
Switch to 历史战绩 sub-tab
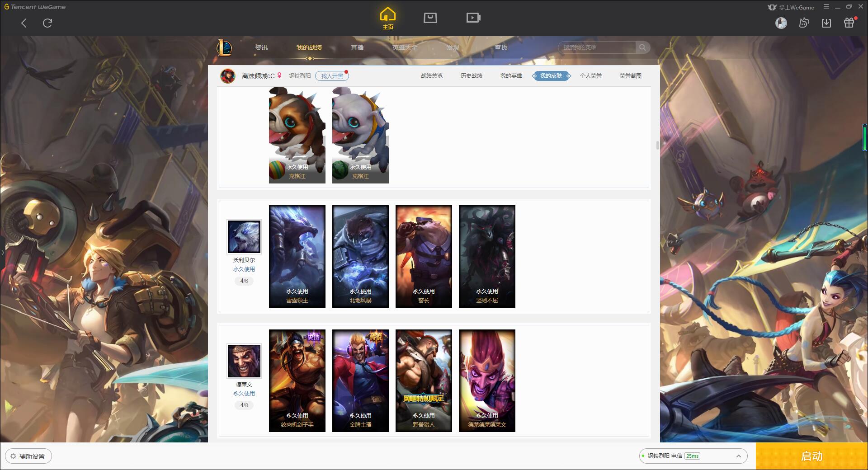pos(472,76)
